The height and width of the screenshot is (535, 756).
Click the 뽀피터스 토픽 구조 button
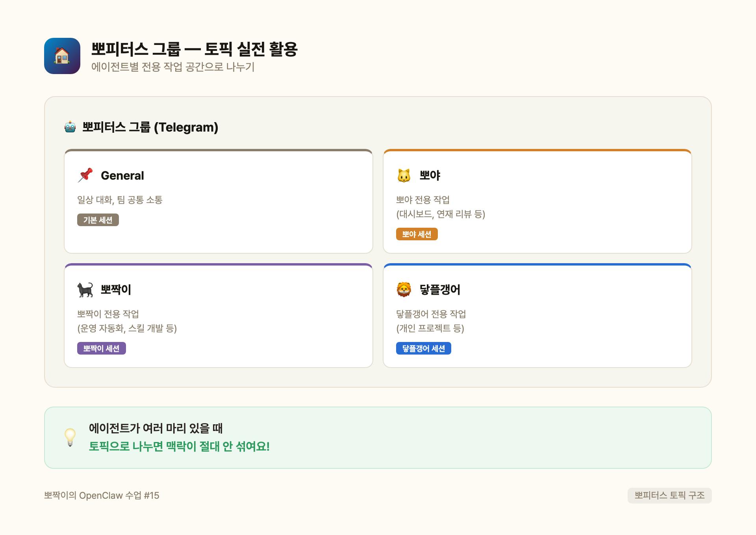tap(669, 496)
